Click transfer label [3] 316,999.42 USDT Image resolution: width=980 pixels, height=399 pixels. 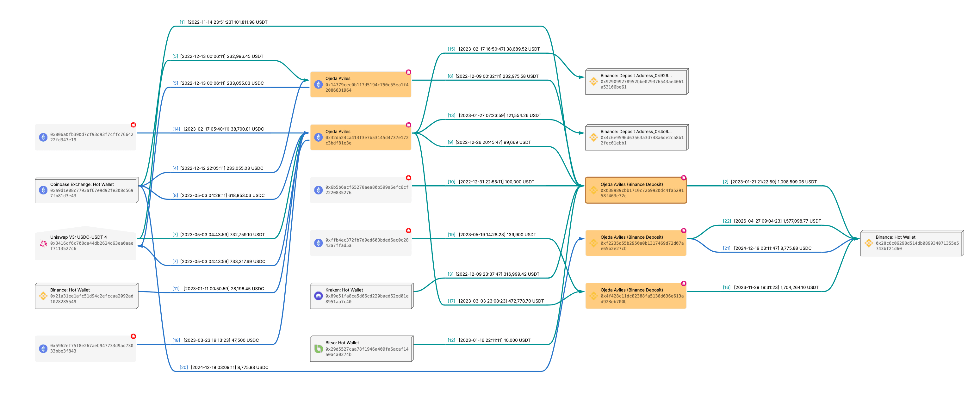coord(493,274)
